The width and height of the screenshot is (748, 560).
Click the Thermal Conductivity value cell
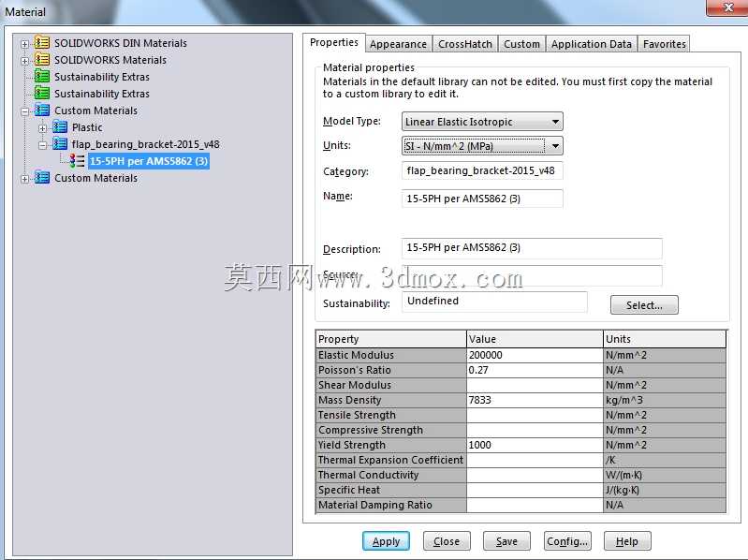click(x=535, y=475)
